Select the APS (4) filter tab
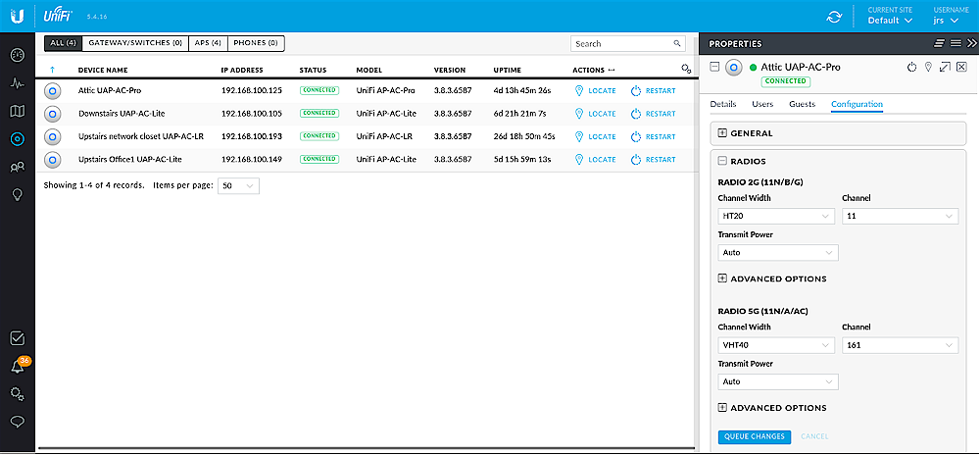The width and height of the screenshot is (980, 455). pos(208,43)
